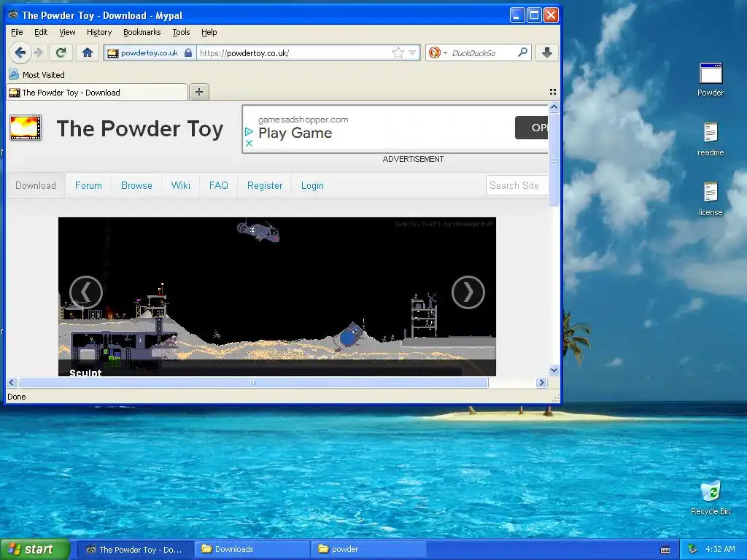Open the Login nav link
Image resolution: width=747 pixels, height=560 pixels.
(312, 185)
